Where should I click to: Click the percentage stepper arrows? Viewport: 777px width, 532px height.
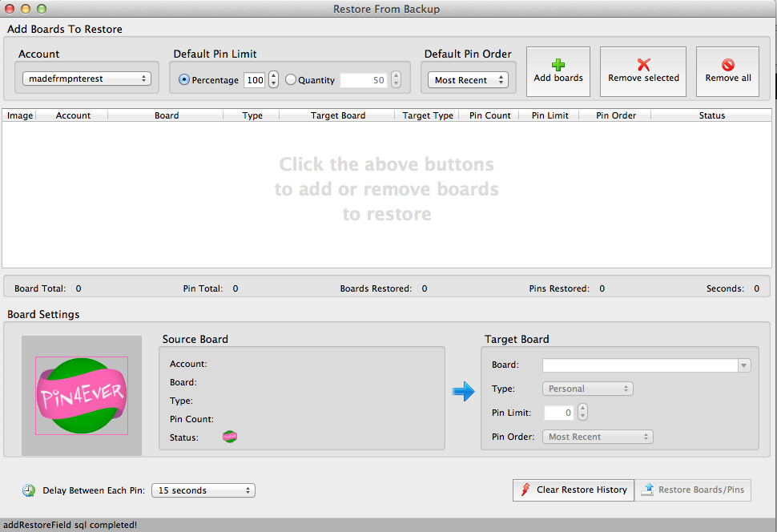[x=273, y=79]
